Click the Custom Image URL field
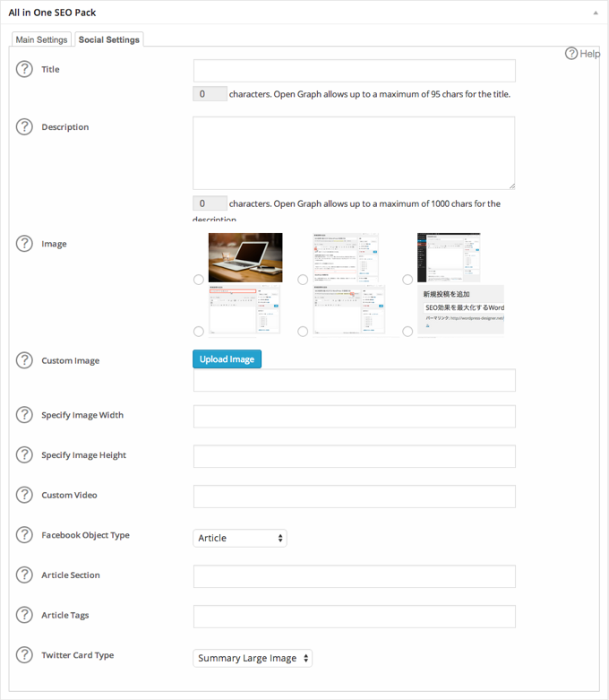This screenshot has width=609, height=700. [x=355, y=380]
